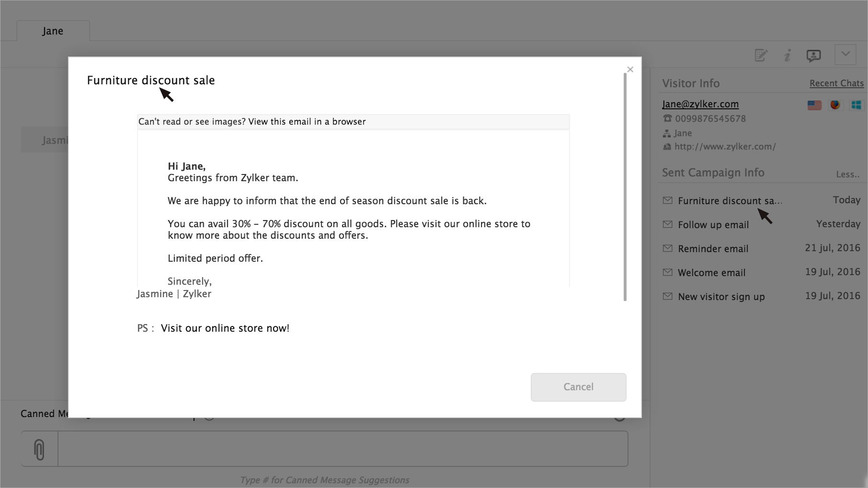Open the Reminder email campaign
The image size is (868, 488).
tap(713, 249)
